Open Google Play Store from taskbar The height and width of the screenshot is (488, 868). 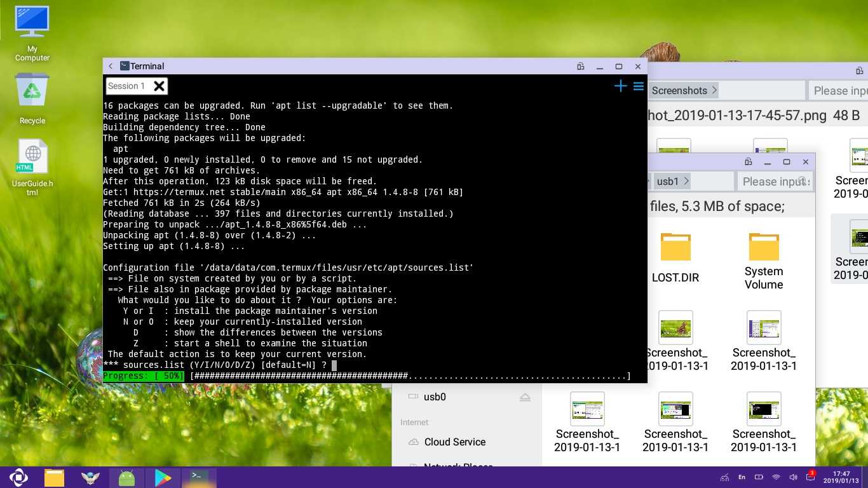click(x=163, y=478)
